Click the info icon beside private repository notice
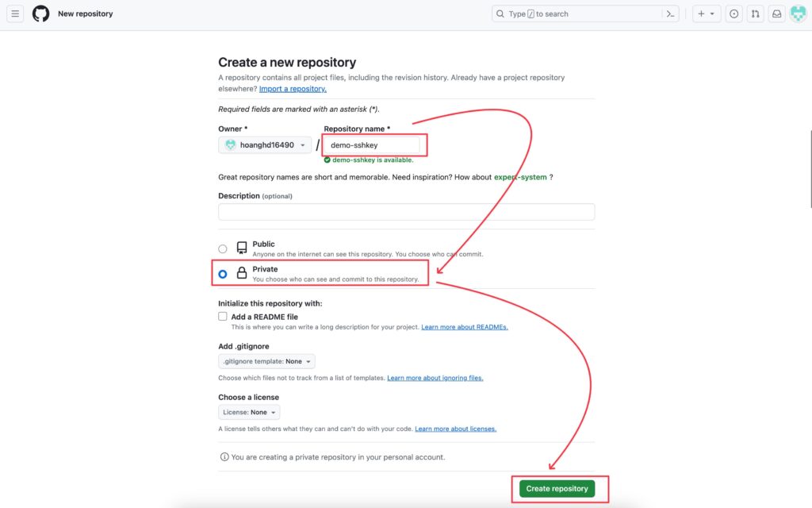The width and height of the screenshot is (812, 508). [224, 456]
